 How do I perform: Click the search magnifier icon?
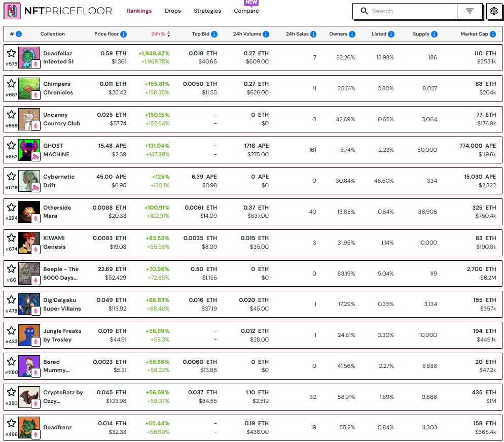(x=364, y=11)
